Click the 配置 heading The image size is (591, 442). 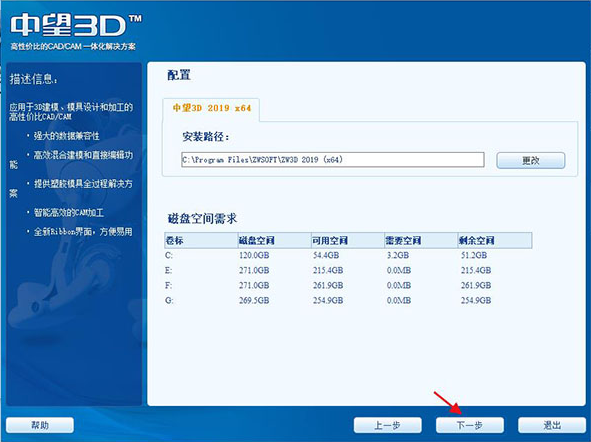click(179, 75)
